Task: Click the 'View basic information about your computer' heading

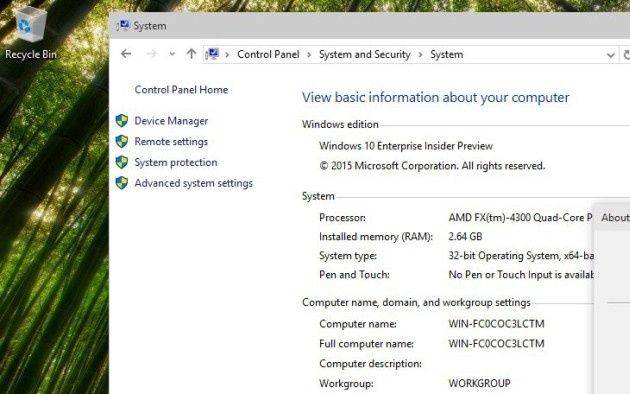Action: pyautogui.click(x=436, y=97)
